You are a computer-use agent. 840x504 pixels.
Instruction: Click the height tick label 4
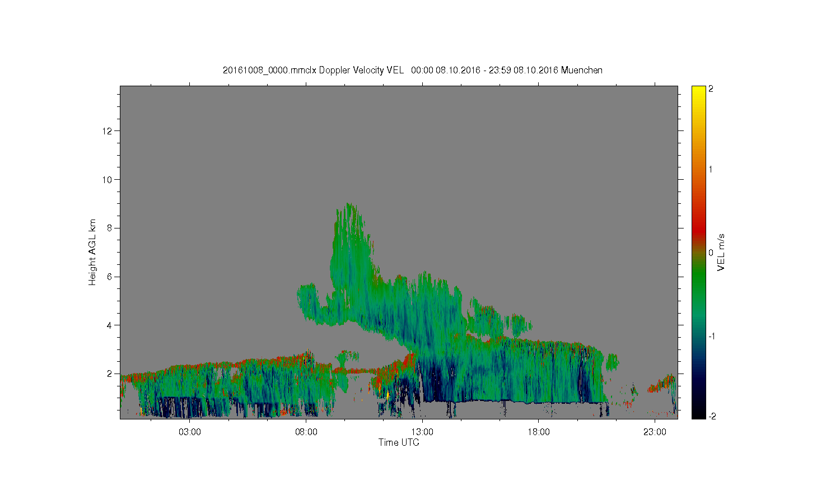111,325
